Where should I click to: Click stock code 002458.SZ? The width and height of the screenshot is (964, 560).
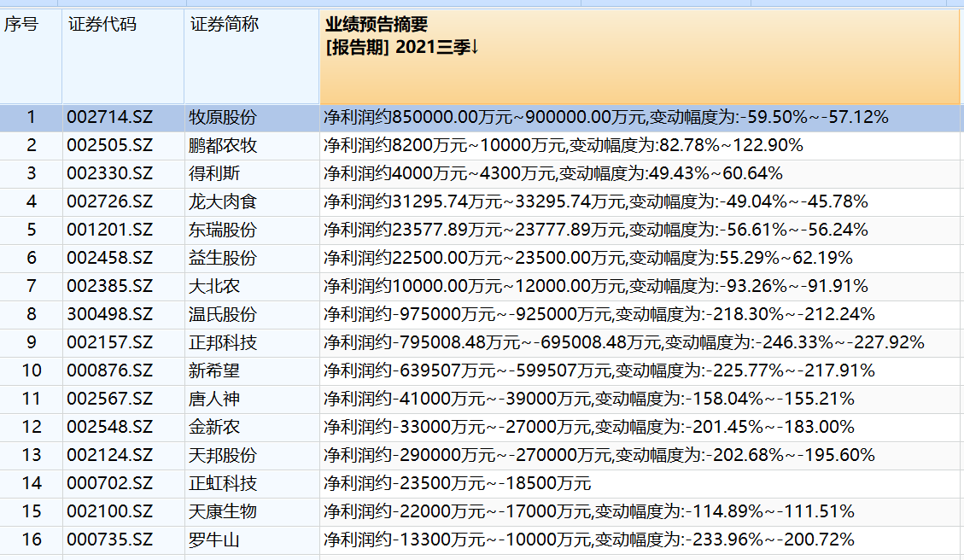(109, 258)
